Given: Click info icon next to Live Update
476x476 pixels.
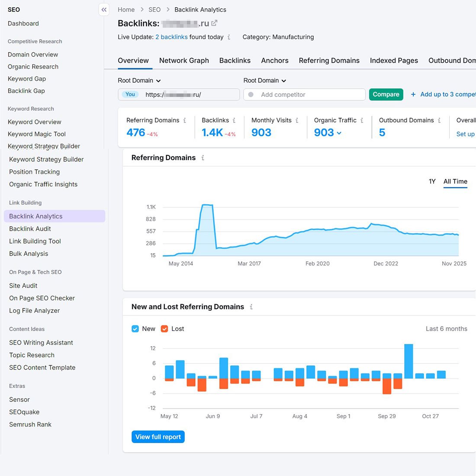Looking at the screenshot, I should pyautogui.click(x=229, y=37).
